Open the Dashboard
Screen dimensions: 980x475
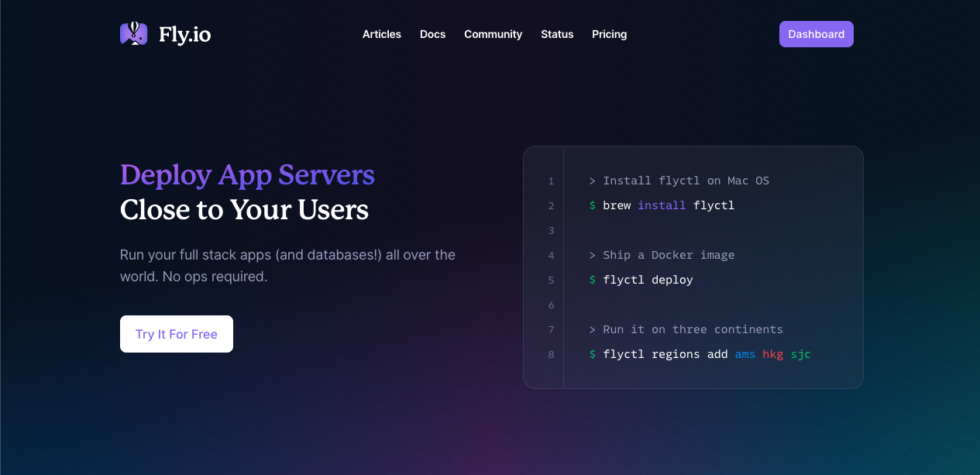(x=816, y=34)
